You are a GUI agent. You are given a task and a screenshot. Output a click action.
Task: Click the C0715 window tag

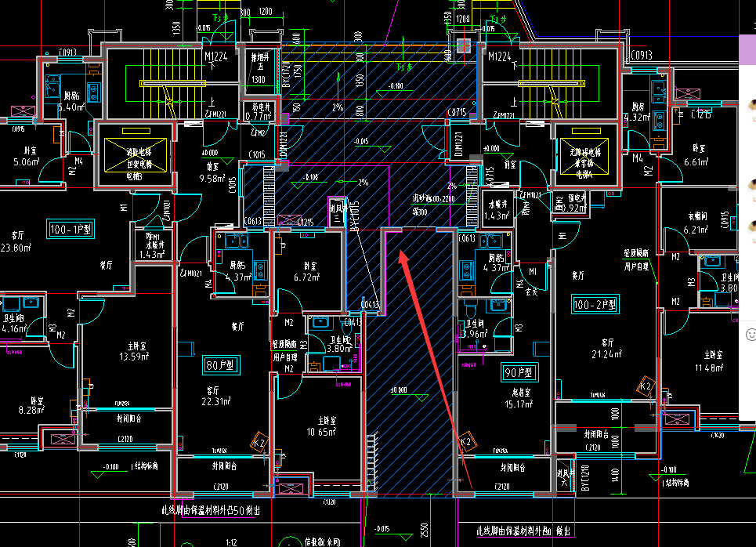457,112
